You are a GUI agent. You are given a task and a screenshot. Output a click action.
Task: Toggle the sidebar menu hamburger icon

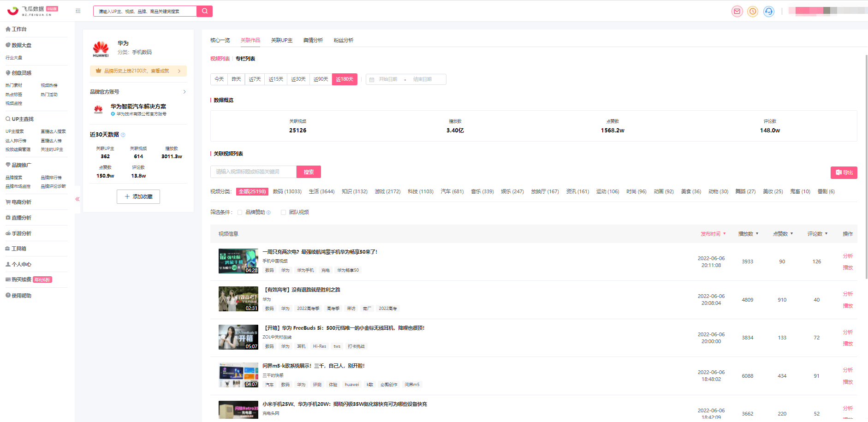tap(78, 11)
